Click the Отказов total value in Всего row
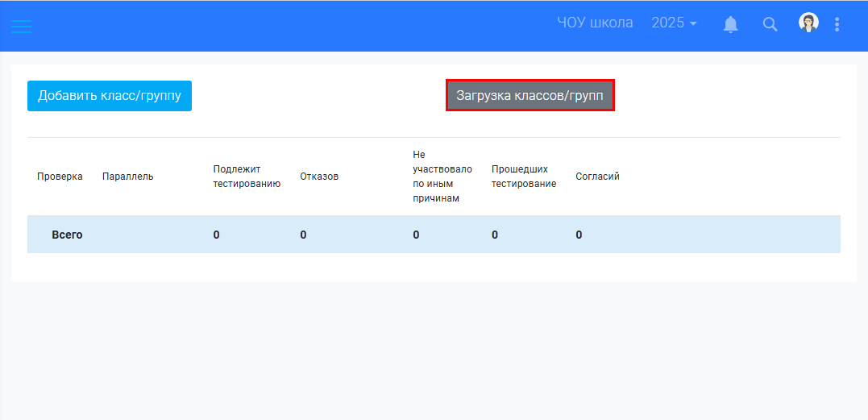This screenshot has width=868, height=420. pyautogui.click(x=303, y=235)
